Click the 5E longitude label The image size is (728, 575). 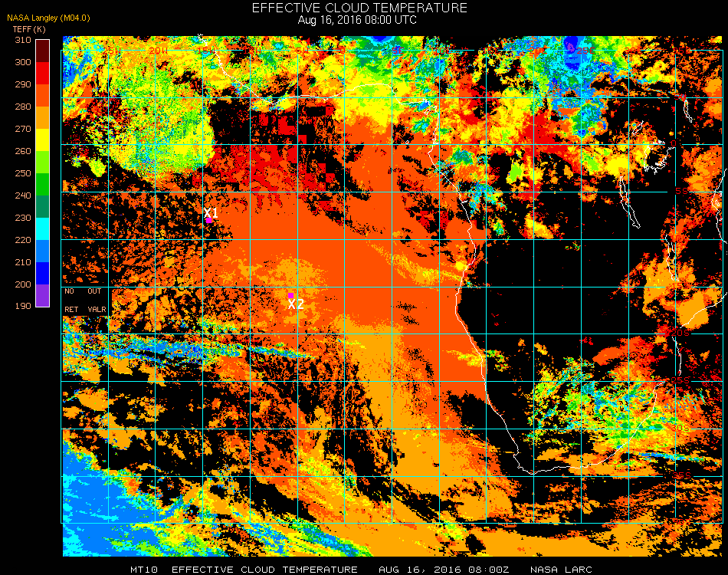[397, 50]
